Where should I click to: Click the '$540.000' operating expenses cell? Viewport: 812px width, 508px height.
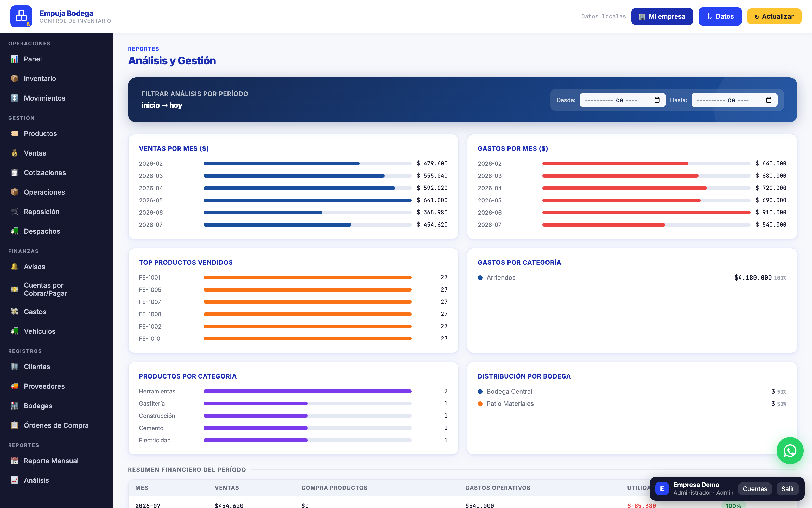pyautogui.click(x=479, y=505)
